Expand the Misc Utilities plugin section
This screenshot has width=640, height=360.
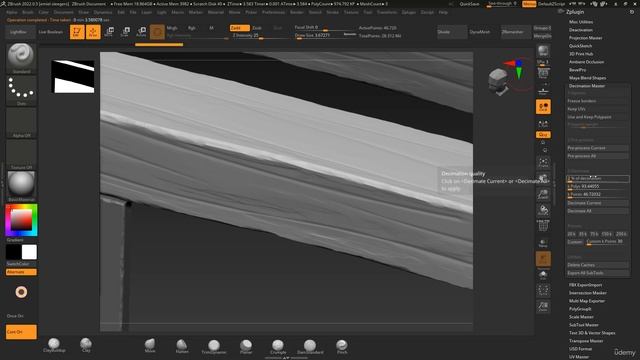click(581, 22)
